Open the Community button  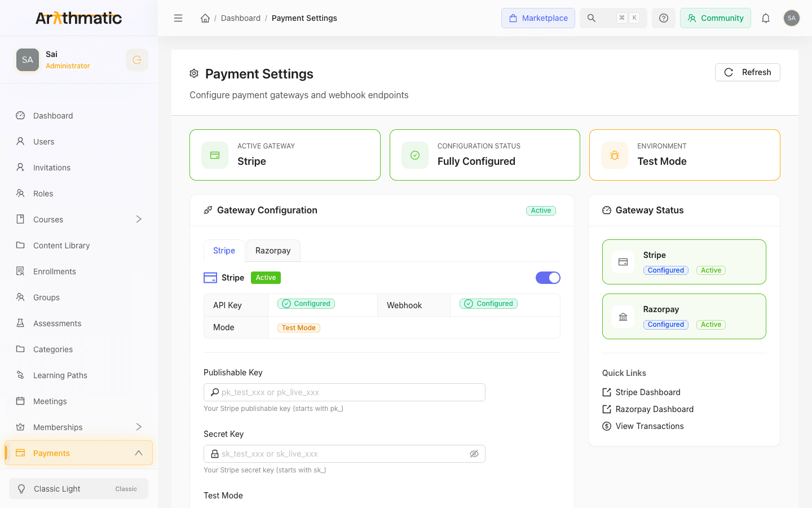pyautogui.click(x=716, y=18)
